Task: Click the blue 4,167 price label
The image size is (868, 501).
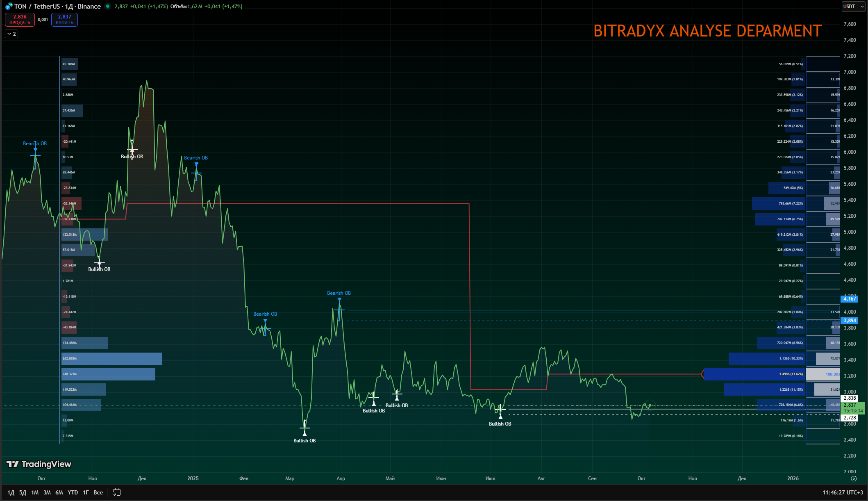Action: point(850,299)
